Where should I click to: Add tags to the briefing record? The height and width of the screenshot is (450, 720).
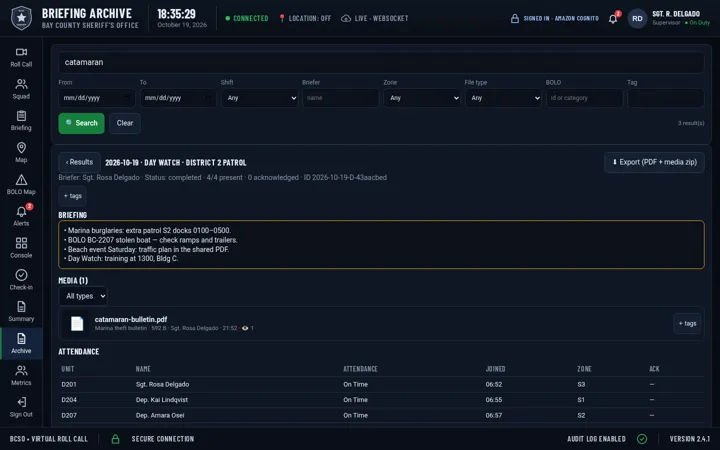click(72, 196)
